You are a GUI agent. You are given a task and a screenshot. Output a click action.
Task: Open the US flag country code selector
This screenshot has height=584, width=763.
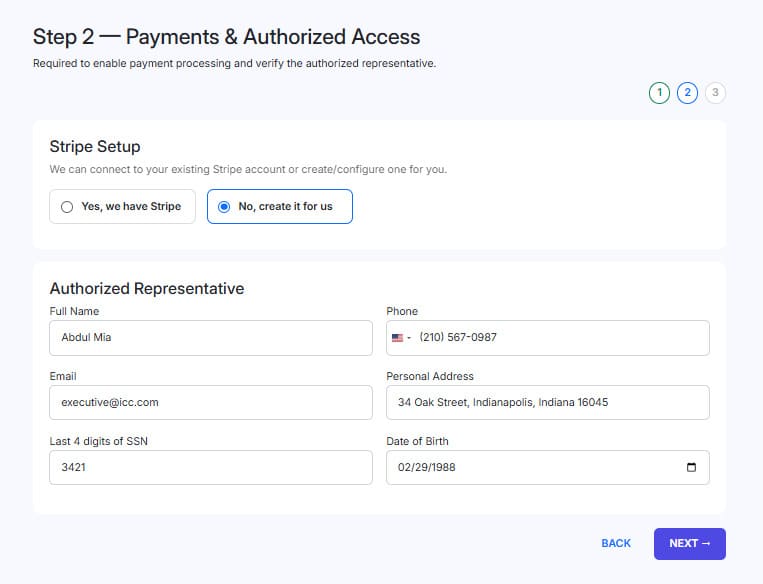coord(401,337)
